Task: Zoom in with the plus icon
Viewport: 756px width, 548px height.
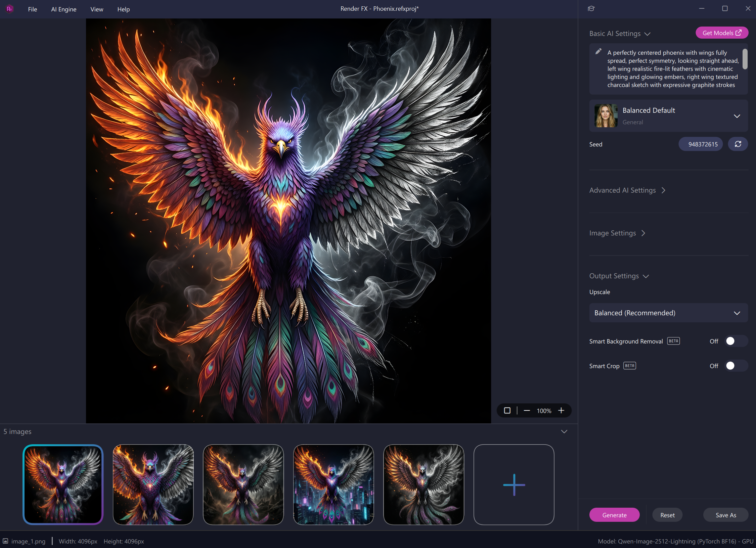Action: pyautogui.click(x=561, y=410)
